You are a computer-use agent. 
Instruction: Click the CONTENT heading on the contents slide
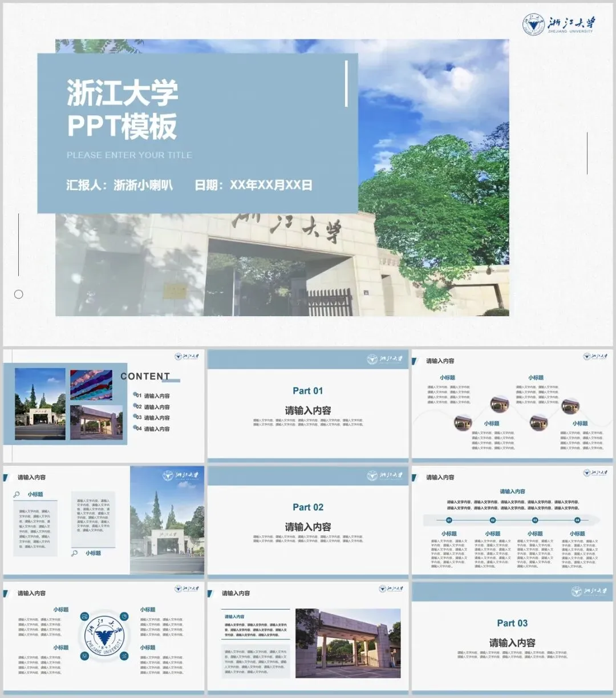point(145,376)
